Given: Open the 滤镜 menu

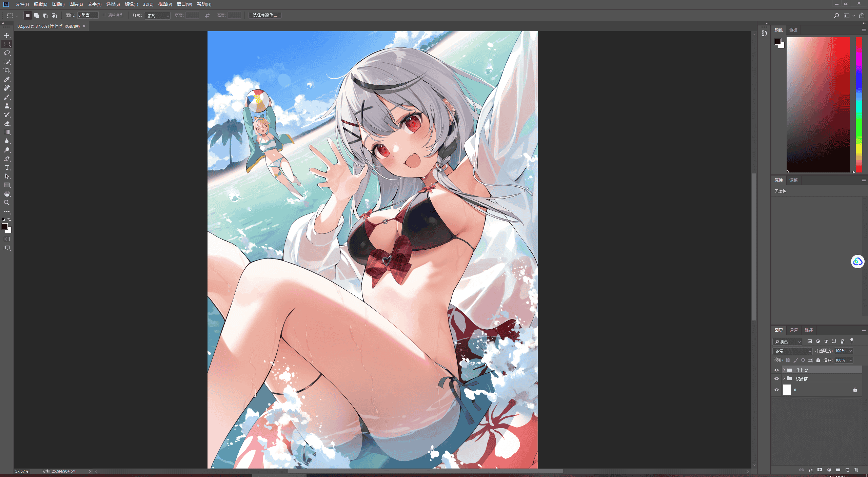Looking at the screenshot, I should [131, 4].
